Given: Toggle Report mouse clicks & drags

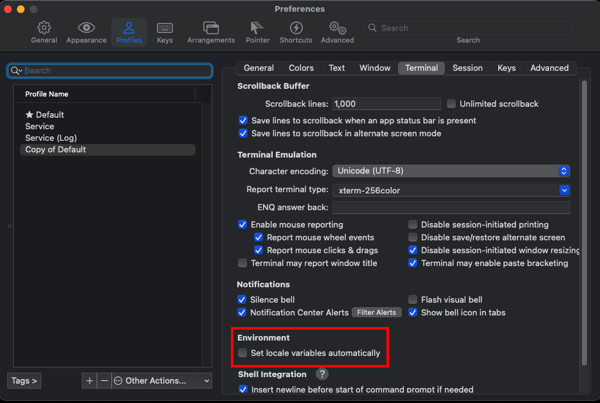Looking at the screenshot, I should [259, 250].
